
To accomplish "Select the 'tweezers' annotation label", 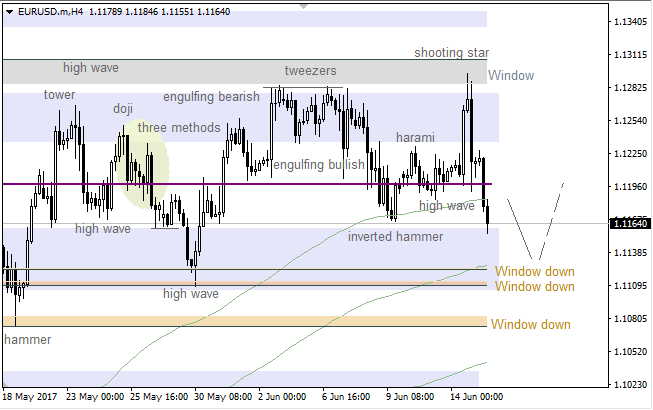I will point(310,71).
